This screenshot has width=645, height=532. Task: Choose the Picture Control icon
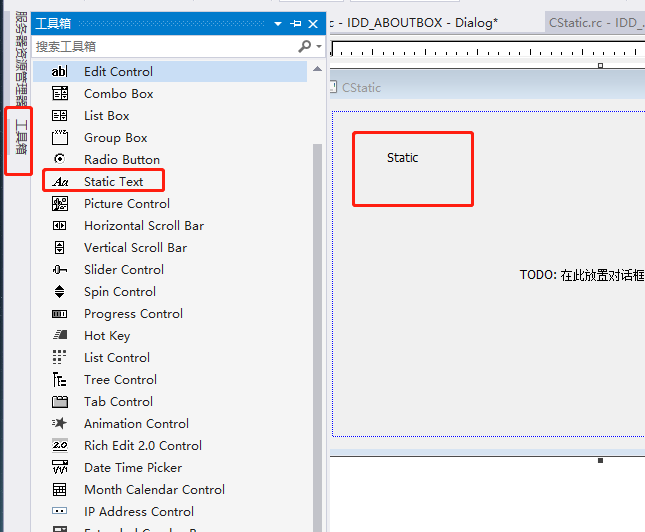[60, 204]
